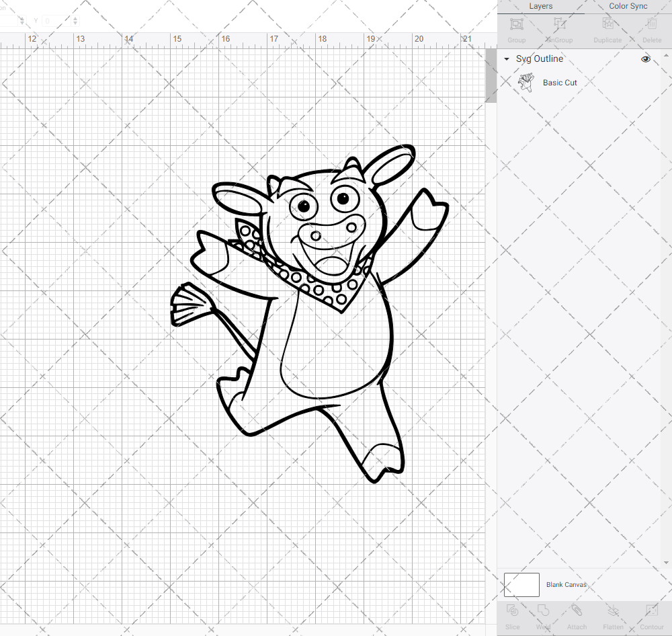Select the Weld tool
Screen dimensions: 672x636
[x=542, y=615]
